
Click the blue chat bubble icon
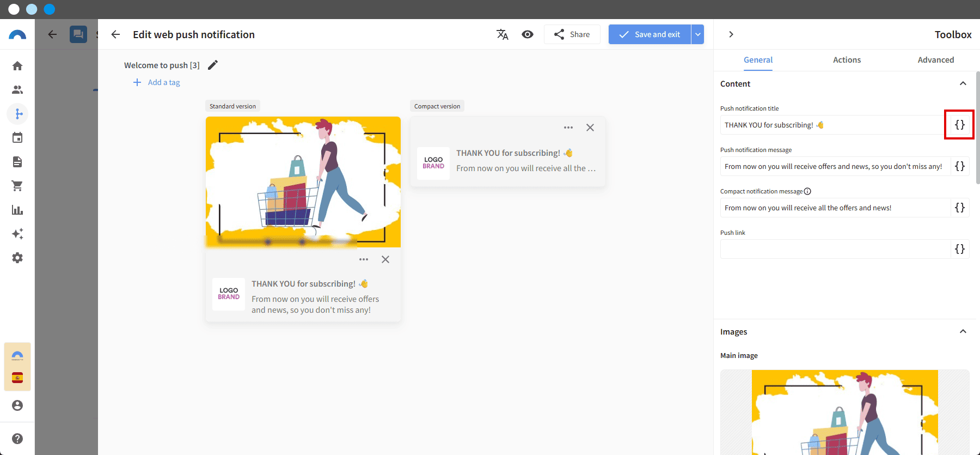[x=78, y=34]
